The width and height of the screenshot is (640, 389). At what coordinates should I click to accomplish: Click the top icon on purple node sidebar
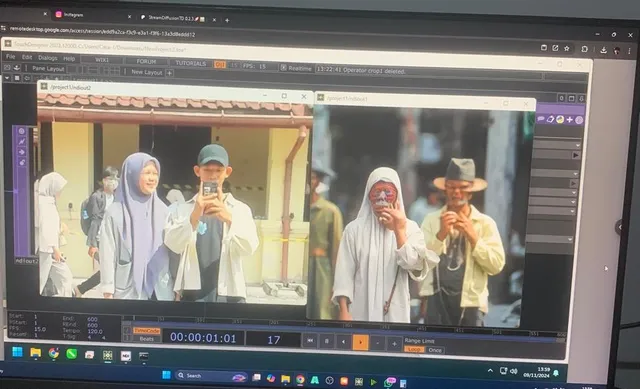pos(22,131)
